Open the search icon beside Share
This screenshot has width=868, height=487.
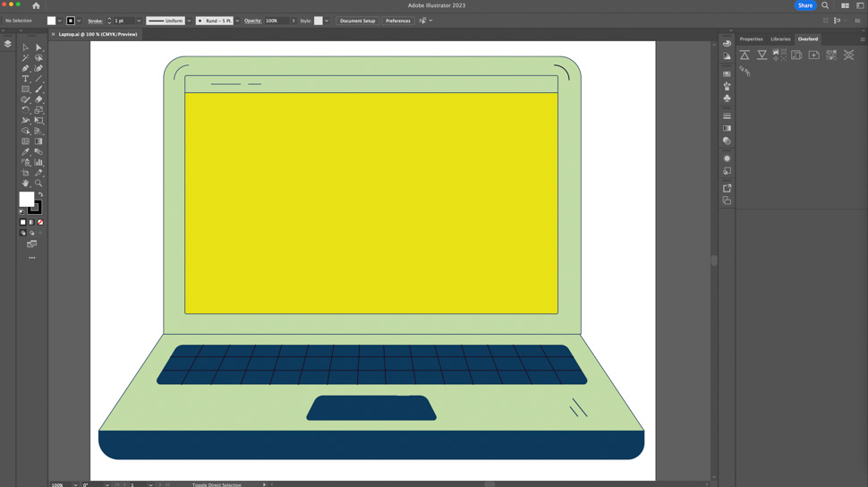pyautogui.click(x=825, y=5)
